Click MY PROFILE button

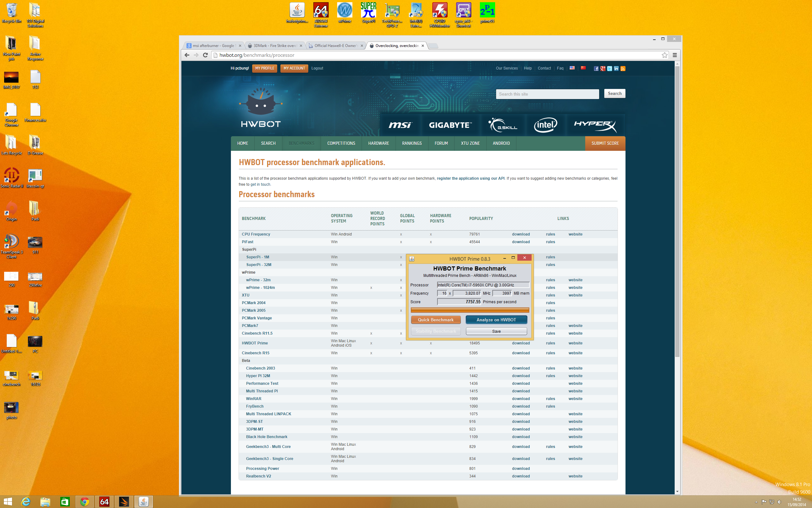point(265,68)
